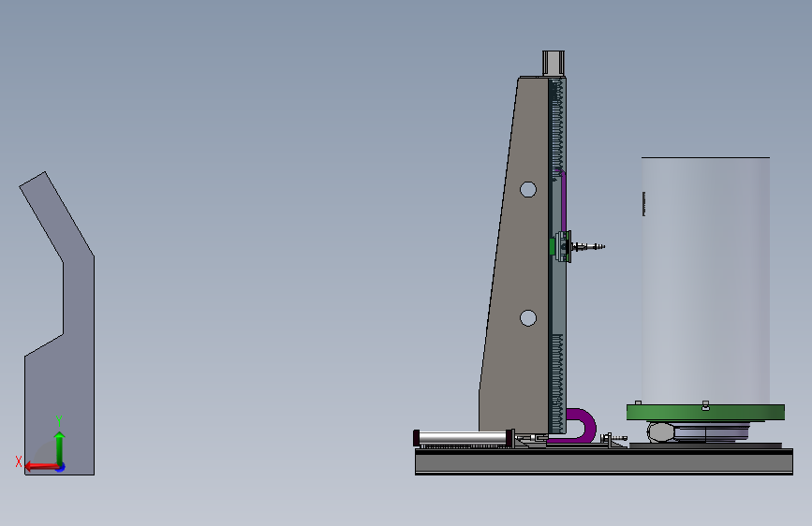Screen dimensions: 812x526
Task: Click the blue Z axis ball at the triad origin
Action: 61,467
